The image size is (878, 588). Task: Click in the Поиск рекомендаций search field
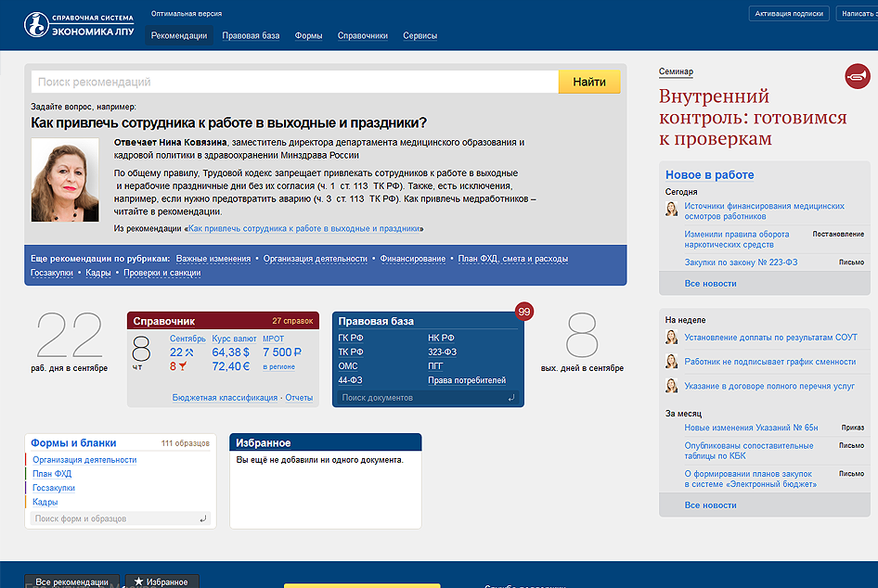pyautogui.click(x=294, y=83)
